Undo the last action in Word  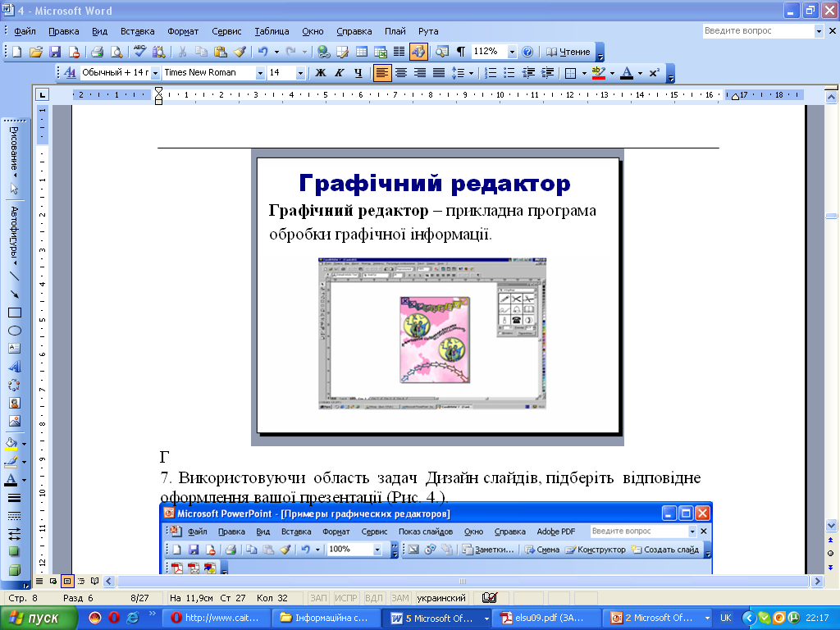click(x=262, y=52)
